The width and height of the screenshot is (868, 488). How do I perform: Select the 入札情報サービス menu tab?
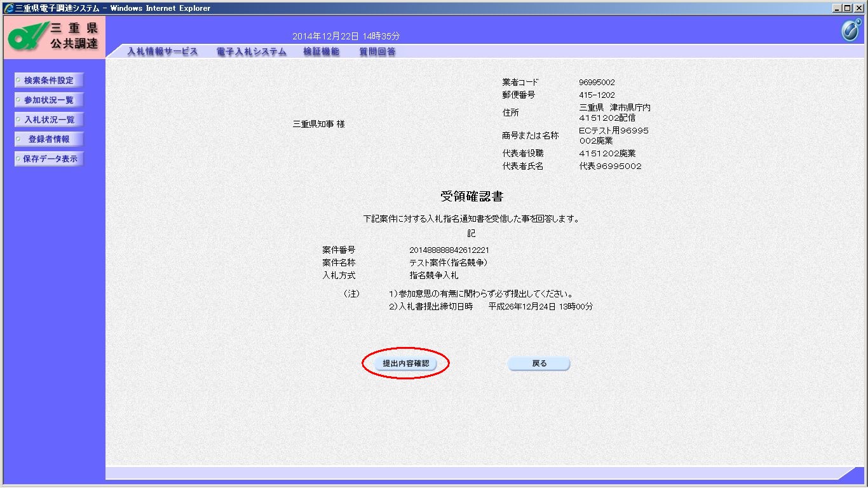tap(163, 52)
